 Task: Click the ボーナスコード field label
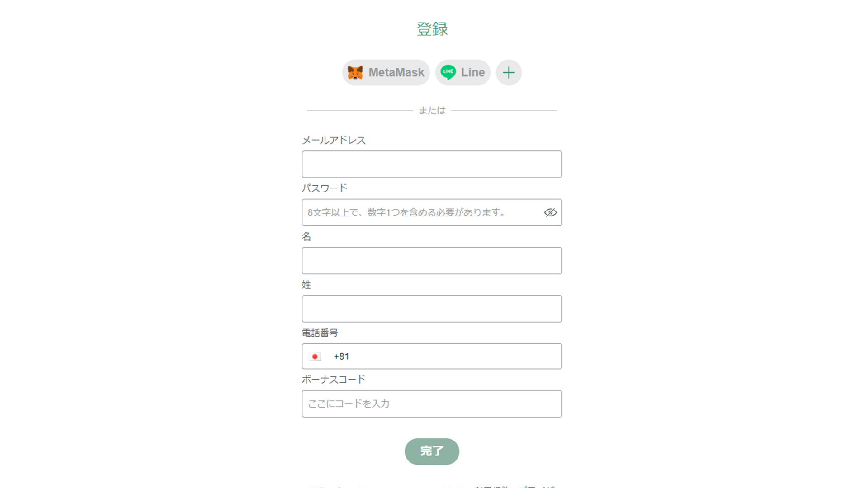tap(334, 380)
